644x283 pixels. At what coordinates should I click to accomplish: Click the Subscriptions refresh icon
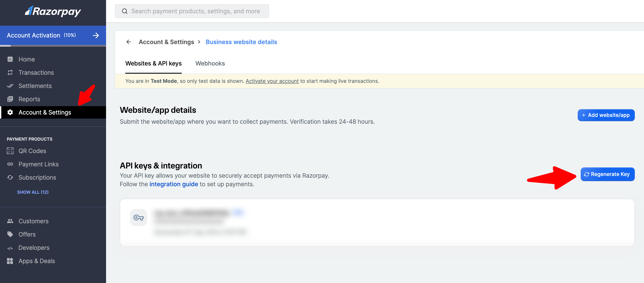tap(10, 177)
